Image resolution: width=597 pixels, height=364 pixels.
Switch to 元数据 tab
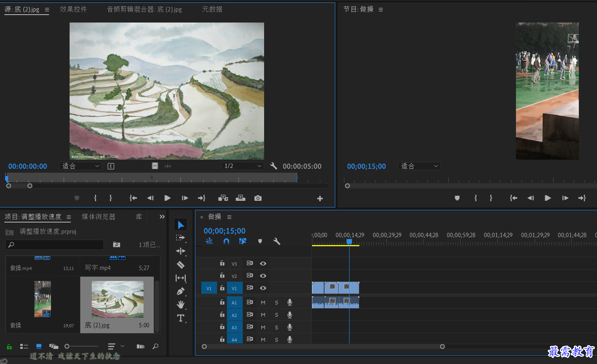[x=212, y=9]
